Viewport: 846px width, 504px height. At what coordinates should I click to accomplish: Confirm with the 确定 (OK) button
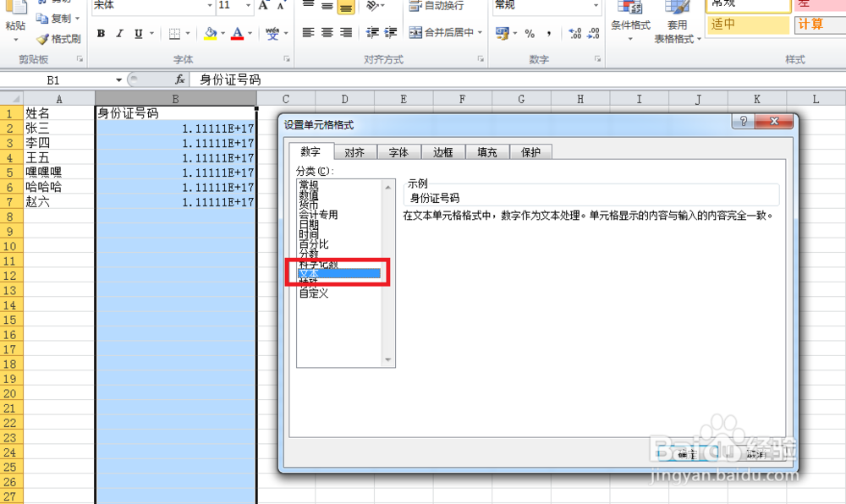coord(687,453)
